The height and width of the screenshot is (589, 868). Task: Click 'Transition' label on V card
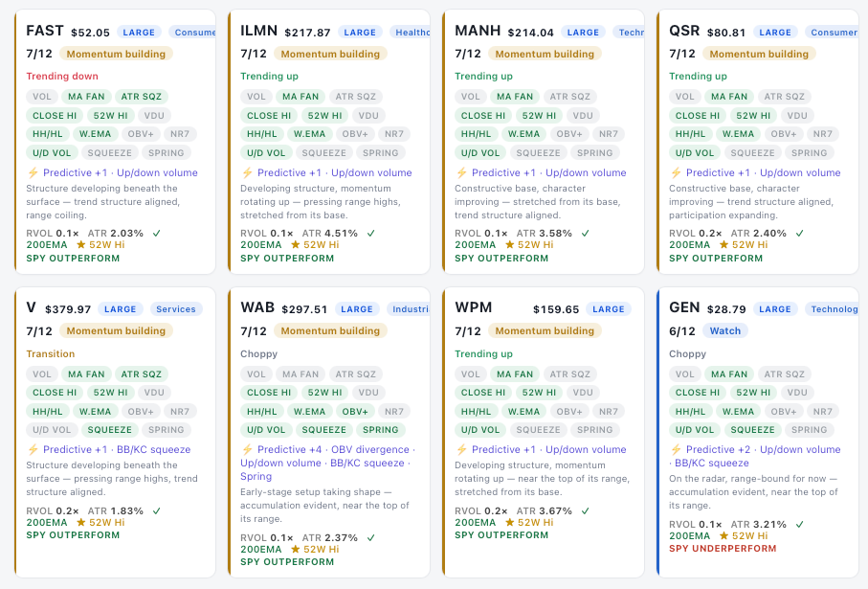[x=51, y=353]
